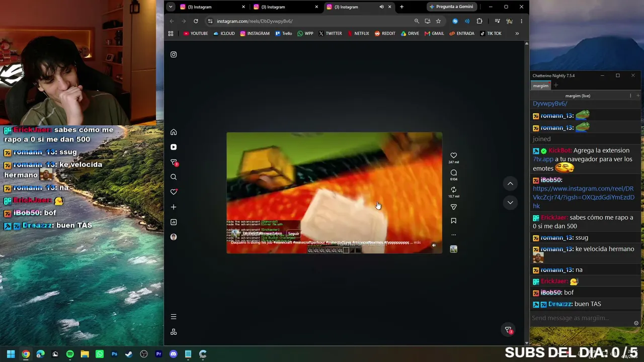Type in 'Send message as margiim' field
Screen dimensions: 644x362
[581, 318]
